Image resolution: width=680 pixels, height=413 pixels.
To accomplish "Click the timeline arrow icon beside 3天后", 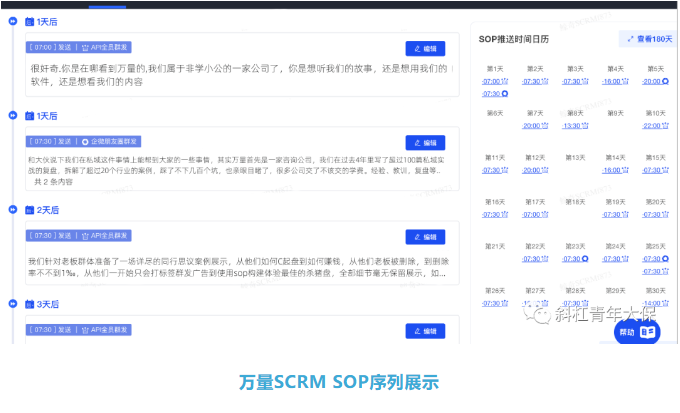I will (x=13, y=304).
